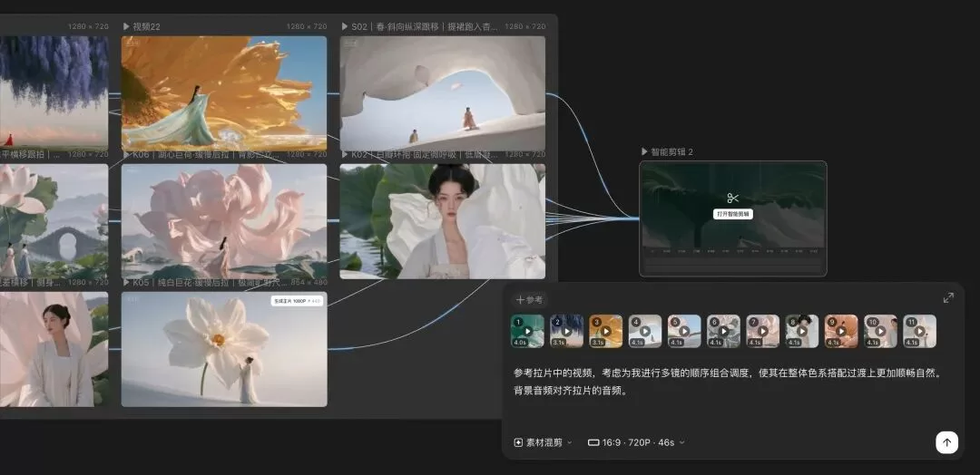Click play triangle beside S02 node title

(x=345, y=27)
